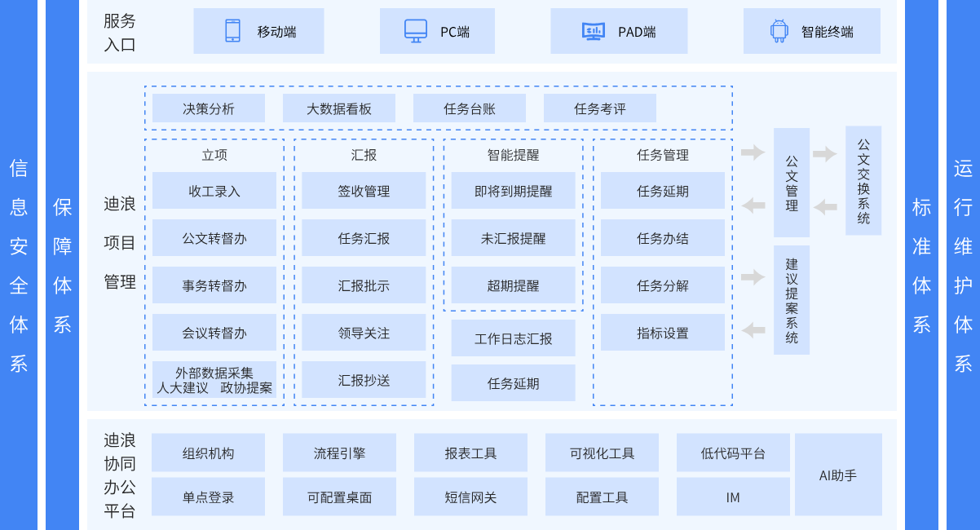980x530 pixels.
Task: Click the 收工录入 item under 立项
Action: click(214, 191)
